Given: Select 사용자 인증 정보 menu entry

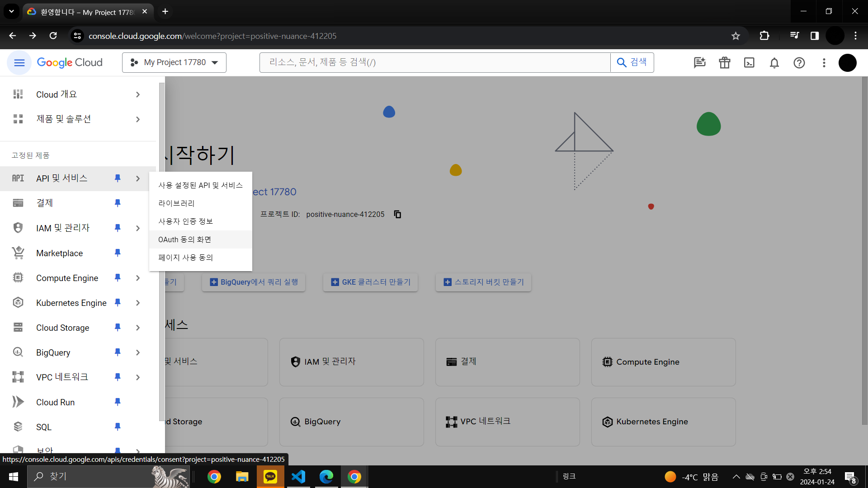Looking at the screenshot, I should tap(185, 221).
